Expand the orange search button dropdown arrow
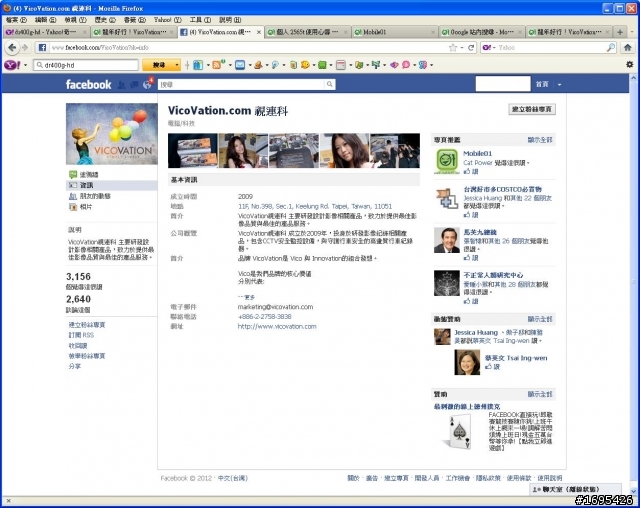Image resolution: width=640 pixels, height=508 pixels. point(176,65)
